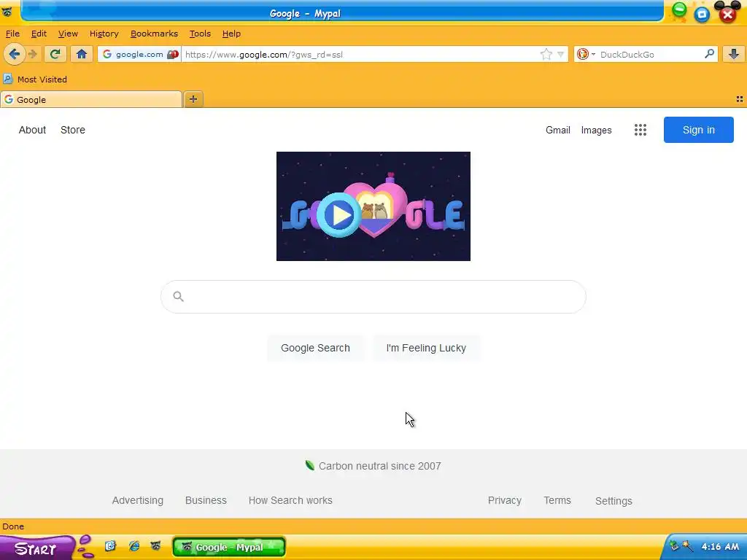
Task: Click the mixed-content warning padlock icon
Action: [173, 54]
